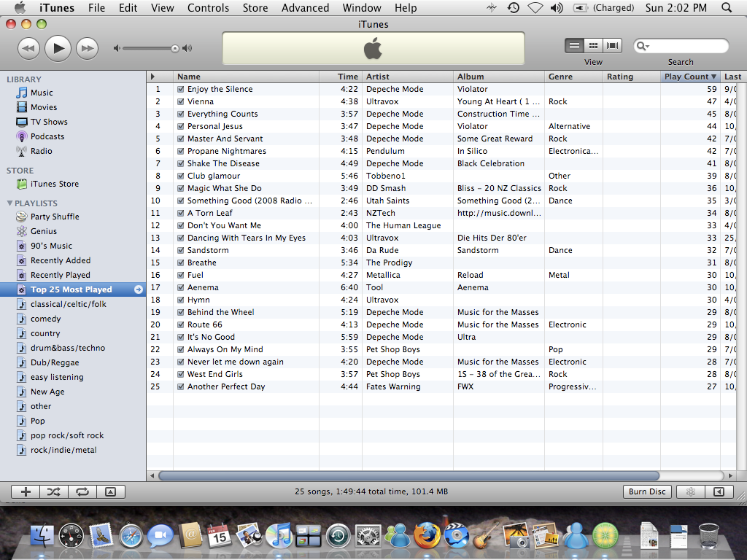Viewport: 747px width, 560px height.
Task: Uncheck the Vienna song checkbox
Action: (x=181, y=101)
